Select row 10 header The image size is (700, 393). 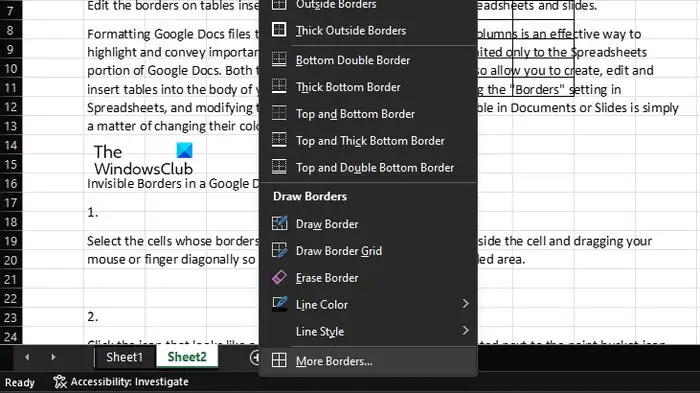click(11, 68)
